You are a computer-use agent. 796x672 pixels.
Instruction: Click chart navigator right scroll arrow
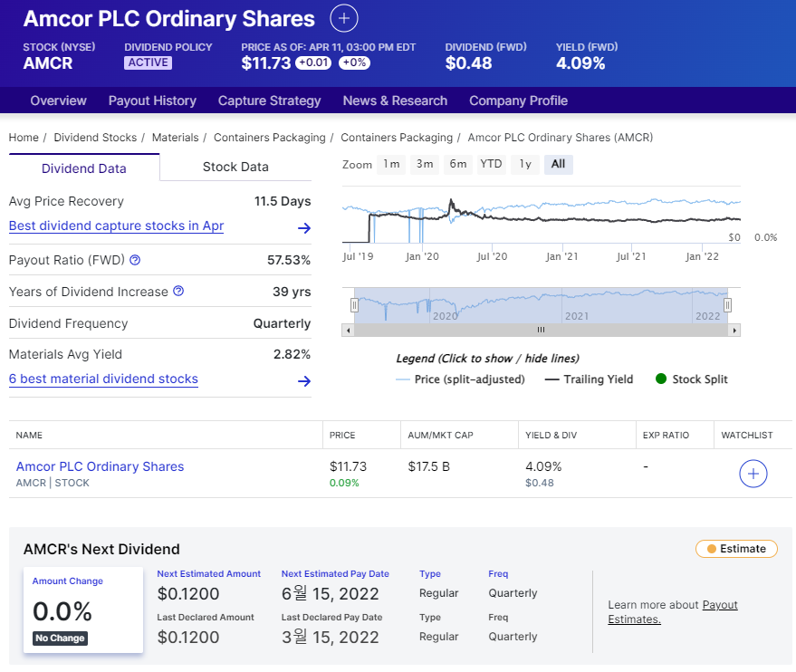[734, 331]
